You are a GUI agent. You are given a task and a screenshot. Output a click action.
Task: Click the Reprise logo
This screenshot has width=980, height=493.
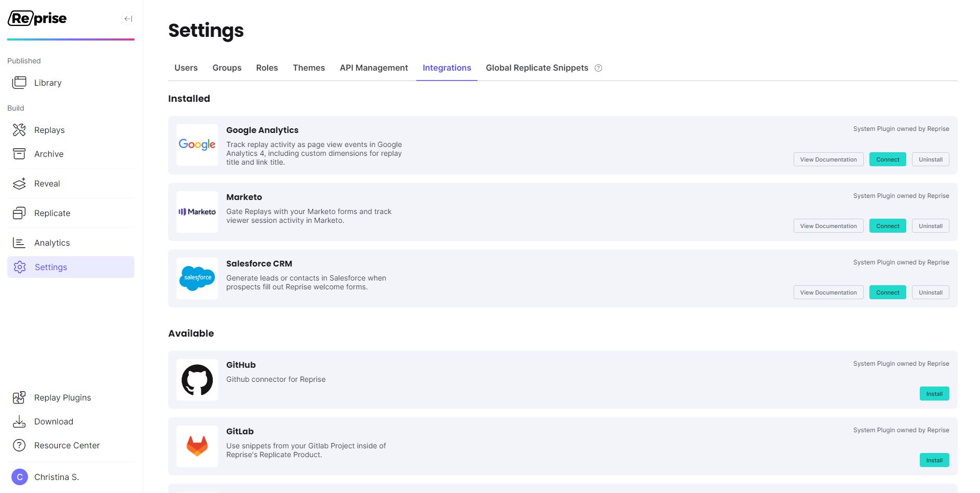[x=37, y=18]
